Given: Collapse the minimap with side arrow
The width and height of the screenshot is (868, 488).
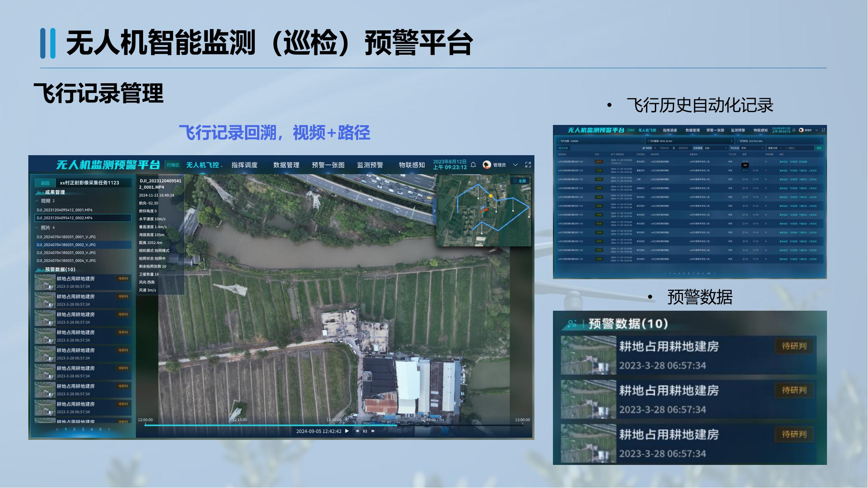Looking at the screenshot, I should tap(434, 211).
